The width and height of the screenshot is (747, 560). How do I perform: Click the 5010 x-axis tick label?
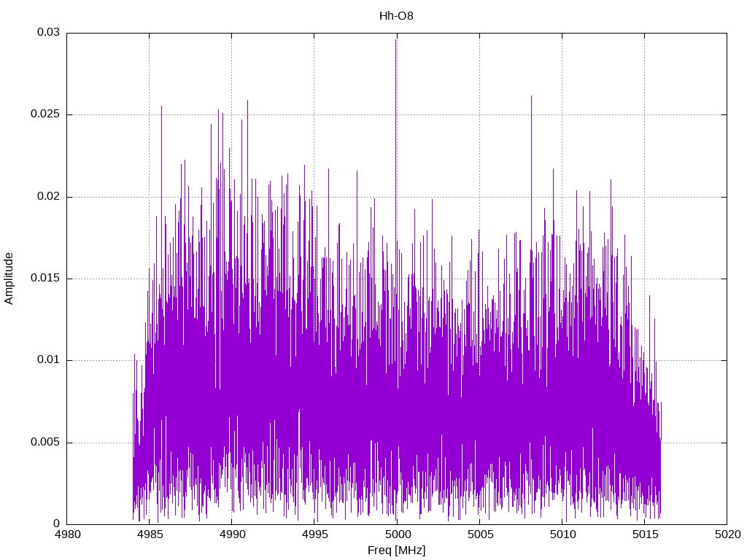tap(562, 534)
